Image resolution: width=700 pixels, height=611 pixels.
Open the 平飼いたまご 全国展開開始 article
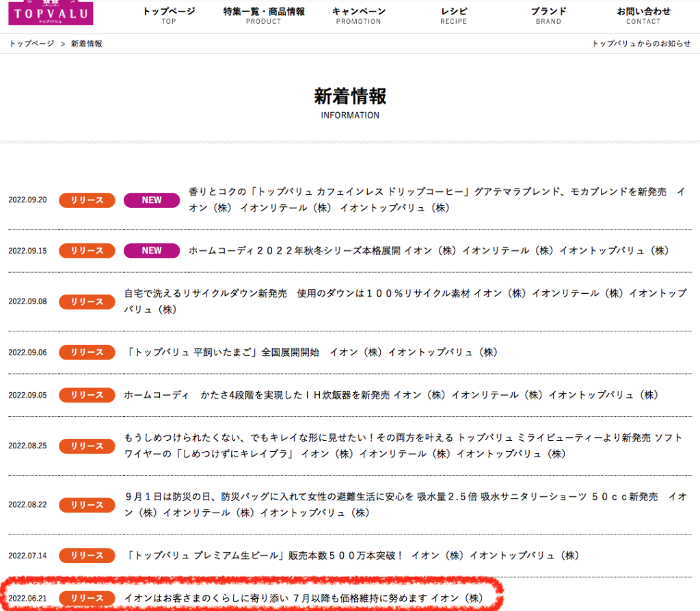[311, 352]
